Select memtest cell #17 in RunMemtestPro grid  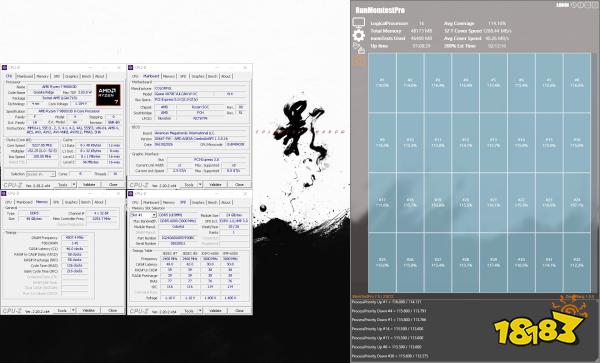pos(382,202)
